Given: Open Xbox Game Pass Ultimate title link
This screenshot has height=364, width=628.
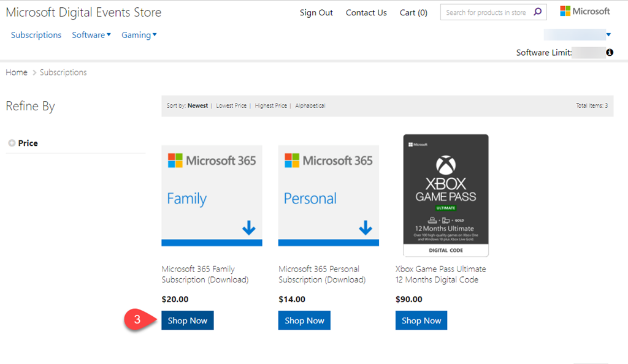Looking at the screenshot, I should (440, 275).
